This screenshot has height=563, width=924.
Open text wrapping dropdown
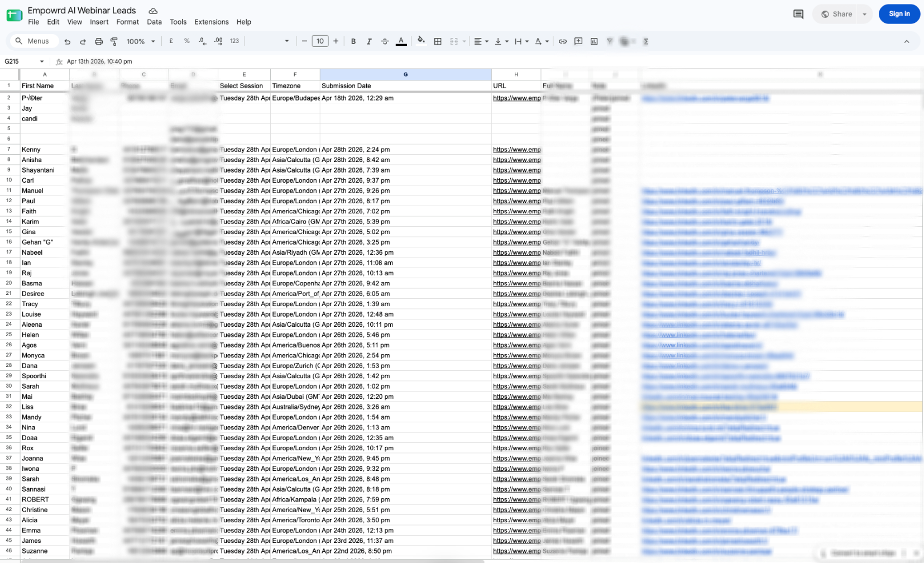pos(521,41)
